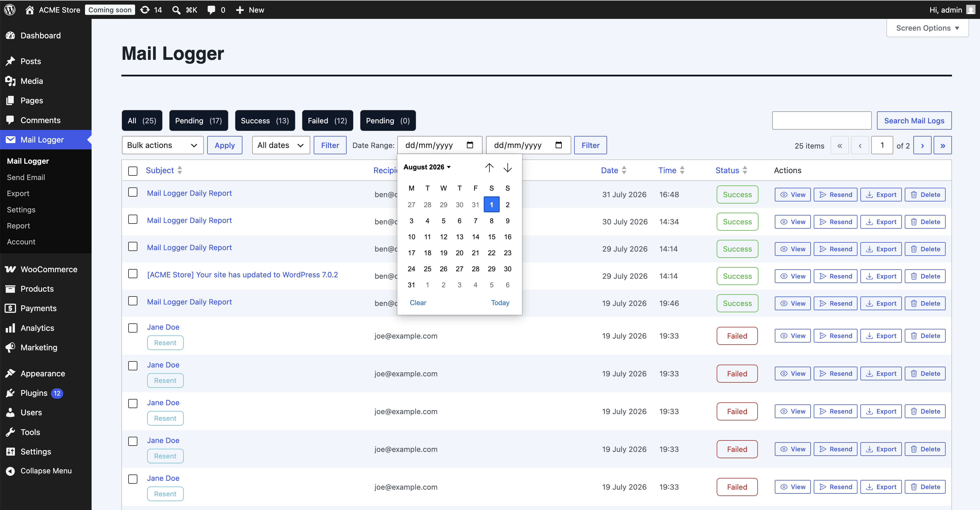Open the Screen Options panel
The height and width of the screenshot is (510, 980).
tap(927, 28)
